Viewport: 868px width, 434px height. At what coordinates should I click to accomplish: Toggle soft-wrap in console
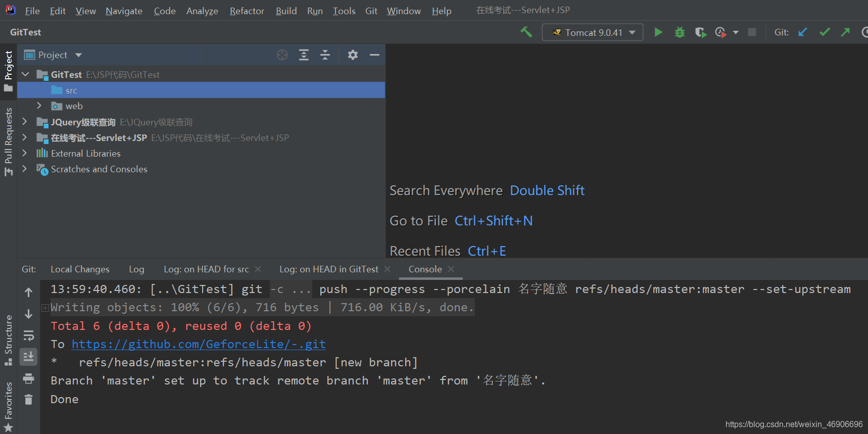[29, 335]
